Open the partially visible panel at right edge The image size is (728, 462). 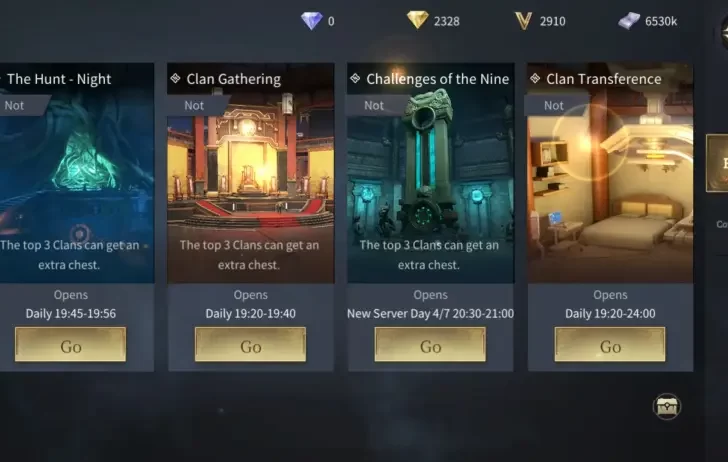pos(717,163)
